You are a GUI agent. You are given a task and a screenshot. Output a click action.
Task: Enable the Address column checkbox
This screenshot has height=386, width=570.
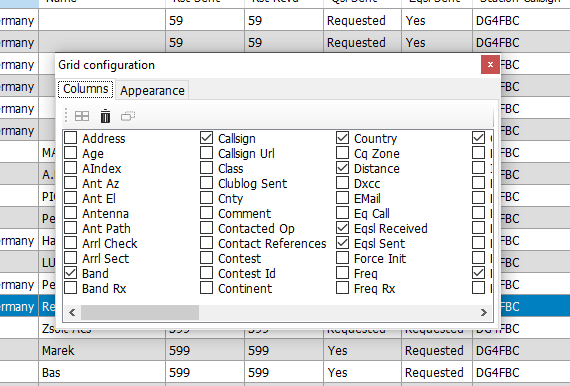[71, 138]
